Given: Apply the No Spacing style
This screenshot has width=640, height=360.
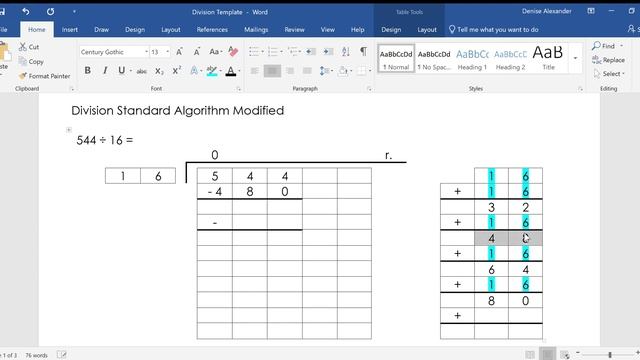Looking at the screenshot, I should point(434,59).
